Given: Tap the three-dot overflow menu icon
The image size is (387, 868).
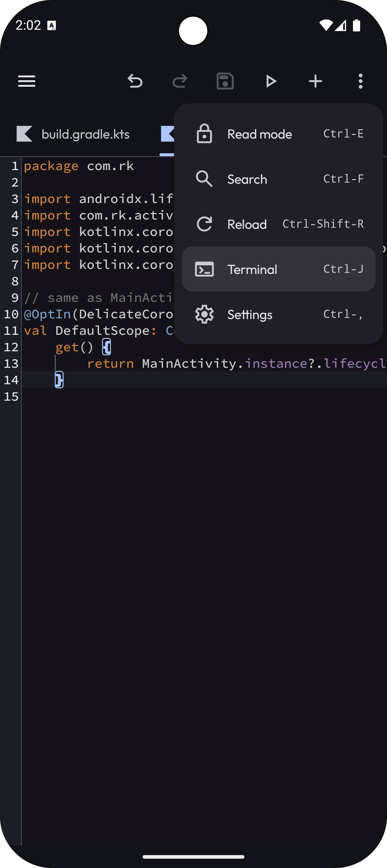Looking at the screenshot, I should pyautogui.click(x=360, y=81).
